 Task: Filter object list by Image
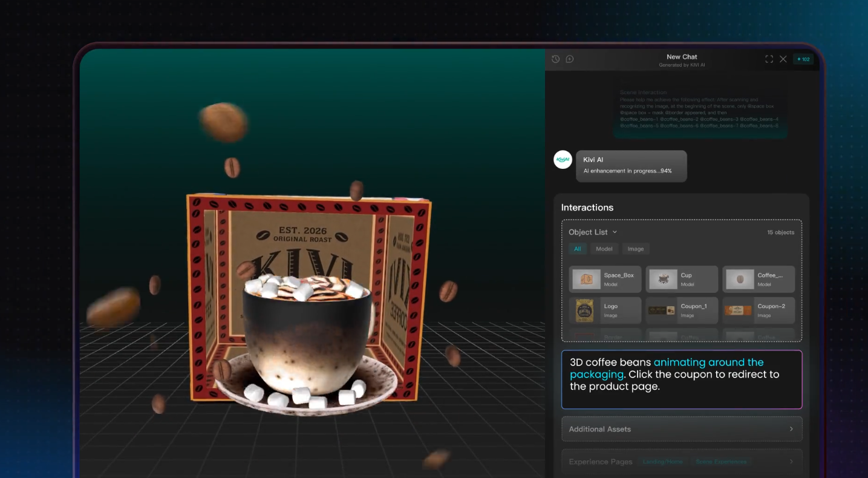(636, 249)
